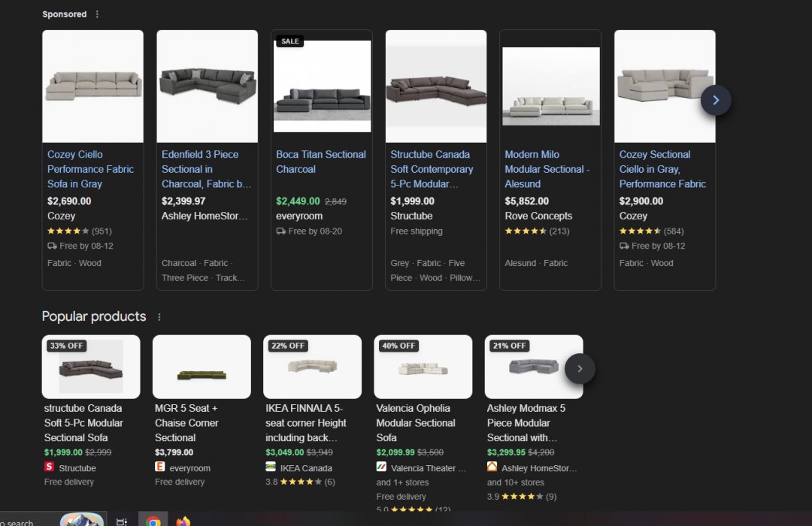Click the $2,900.00 Cozey Sectional price
The width and height of the screenshot is (812, 526).
[641, 201]
